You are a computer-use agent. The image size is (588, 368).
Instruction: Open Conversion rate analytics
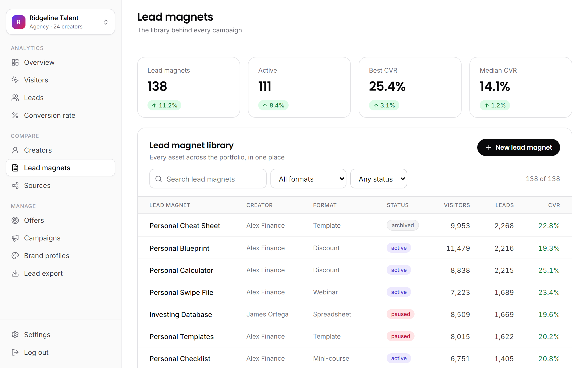[61, 115]
